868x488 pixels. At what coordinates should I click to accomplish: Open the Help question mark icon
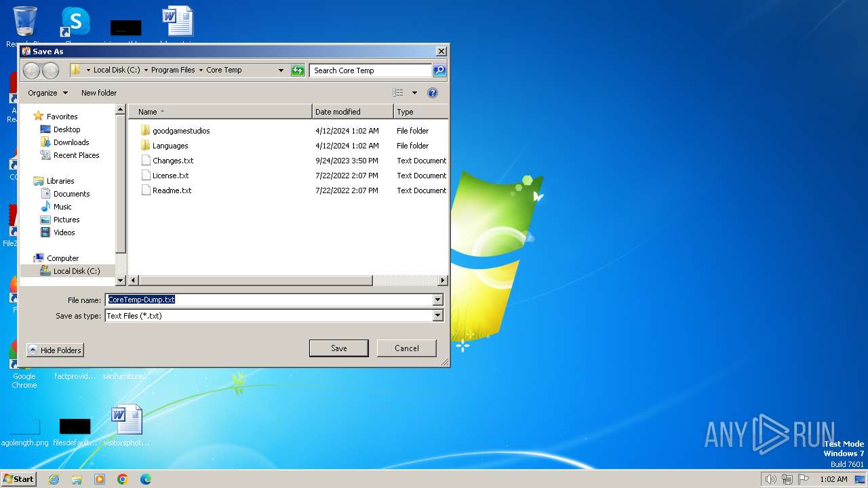pyautogui.click(x=433, y=93)
